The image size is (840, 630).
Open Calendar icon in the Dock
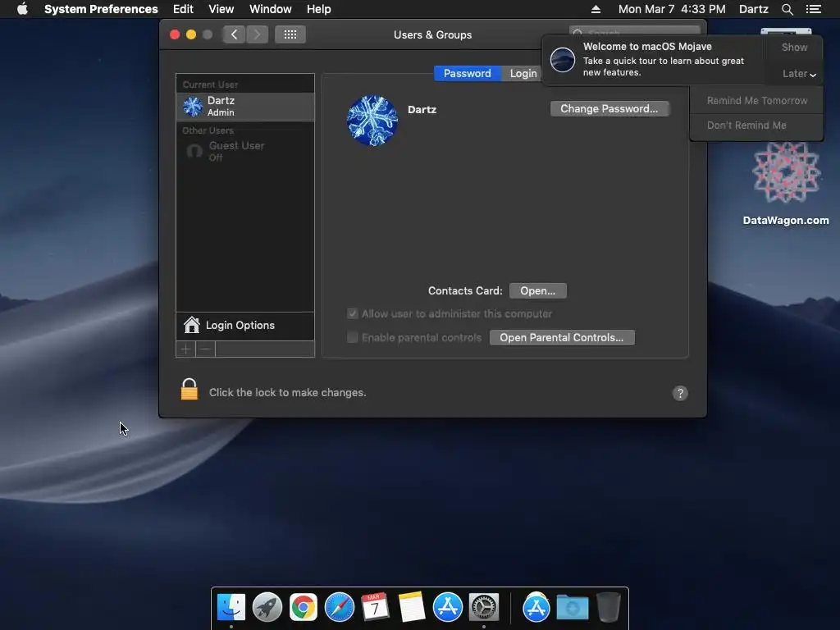(375, 607)
